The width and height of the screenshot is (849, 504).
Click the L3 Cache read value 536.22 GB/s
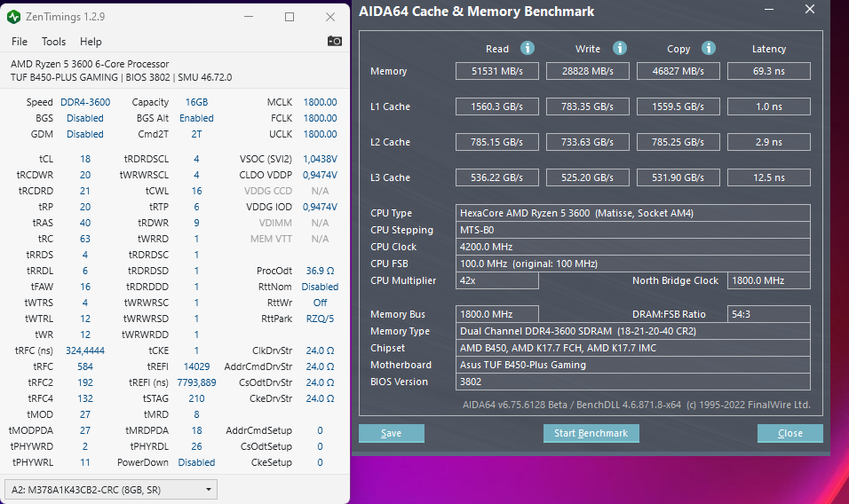coord(497,177)
